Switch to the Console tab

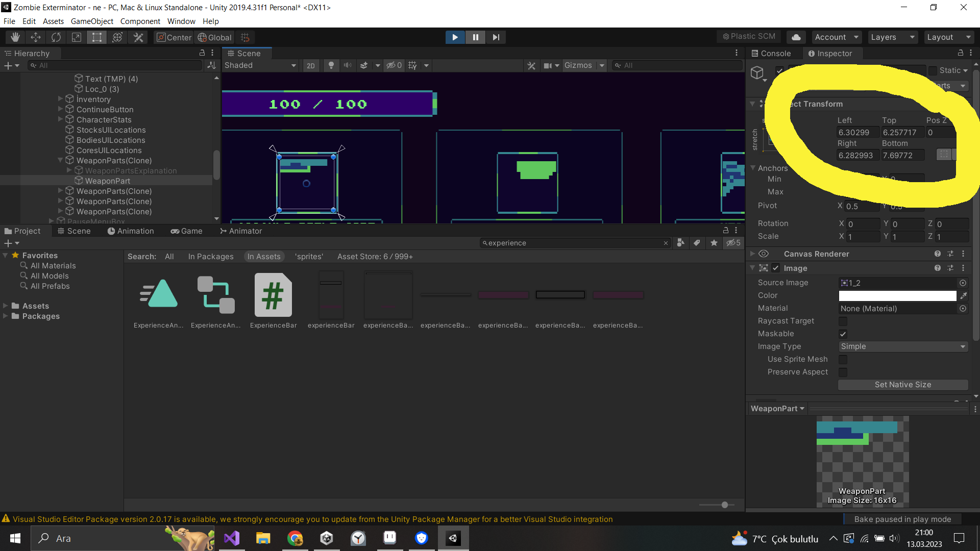[772, 53]
